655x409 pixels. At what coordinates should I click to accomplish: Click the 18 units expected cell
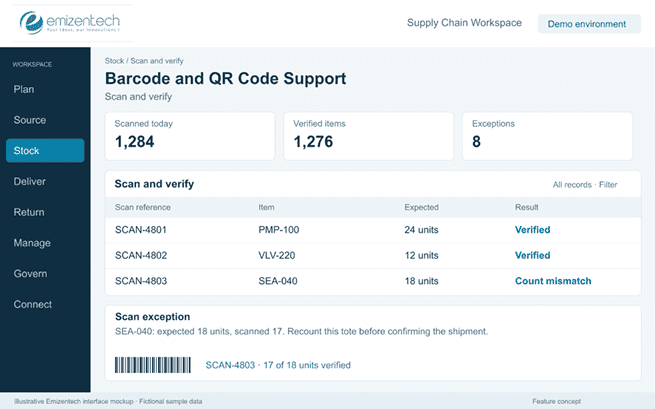421,281
